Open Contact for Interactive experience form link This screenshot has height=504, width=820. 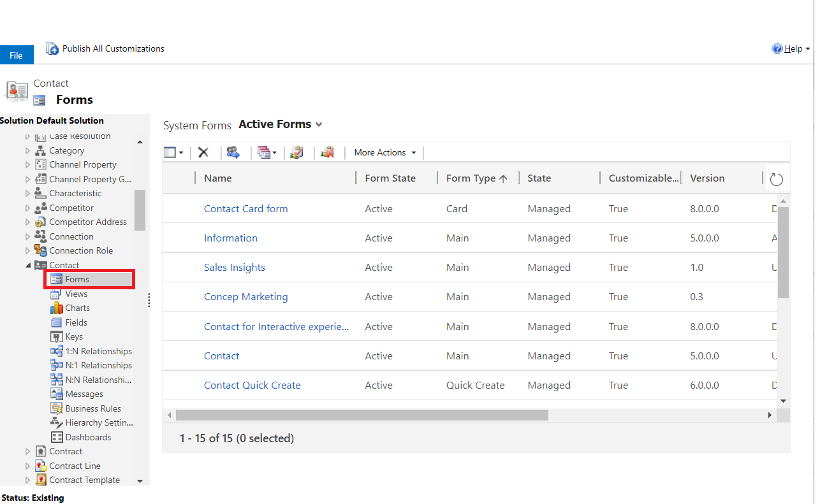click(x=277, y=326)
